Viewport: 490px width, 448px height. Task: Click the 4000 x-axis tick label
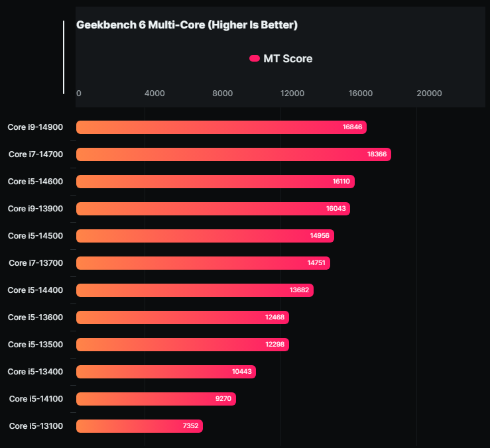tap(154, 93)
